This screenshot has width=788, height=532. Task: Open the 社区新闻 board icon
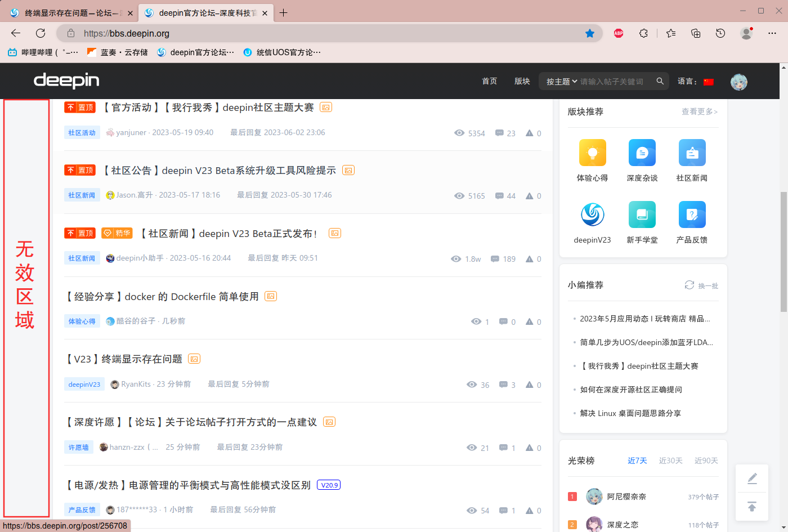click(692, 153)
